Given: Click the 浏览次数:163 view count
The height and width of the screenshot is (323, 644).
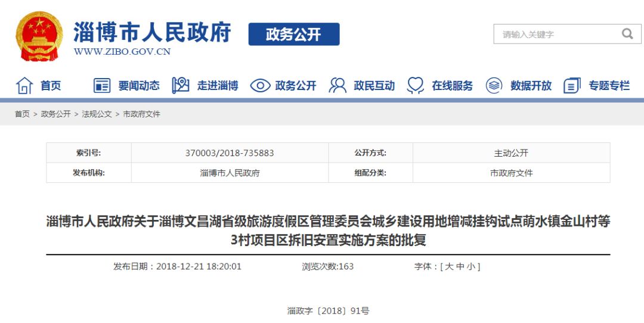Looking at the screenshot, I should click(328, 266).
